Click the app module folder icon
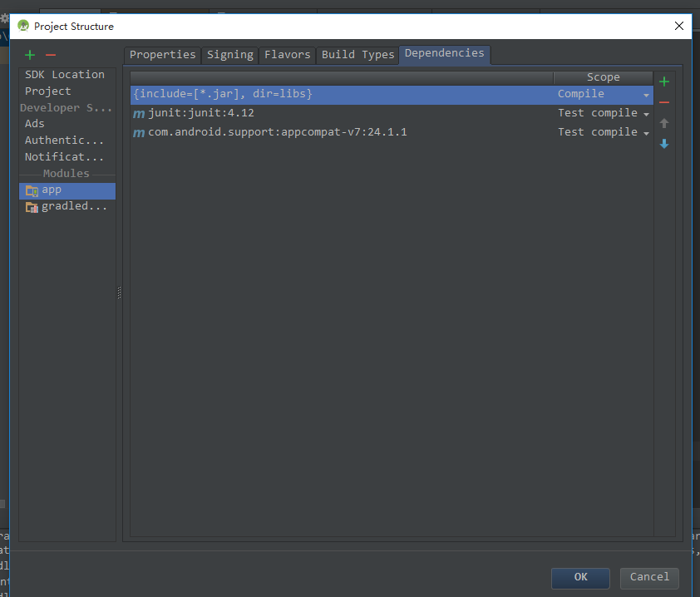This screenshot has height=597, width=700. click(32, 190)
